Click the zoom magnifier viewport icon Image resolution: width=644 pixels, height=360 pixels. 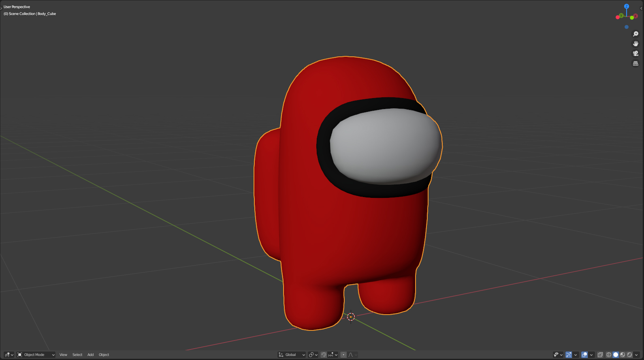[x=635, y=34]
